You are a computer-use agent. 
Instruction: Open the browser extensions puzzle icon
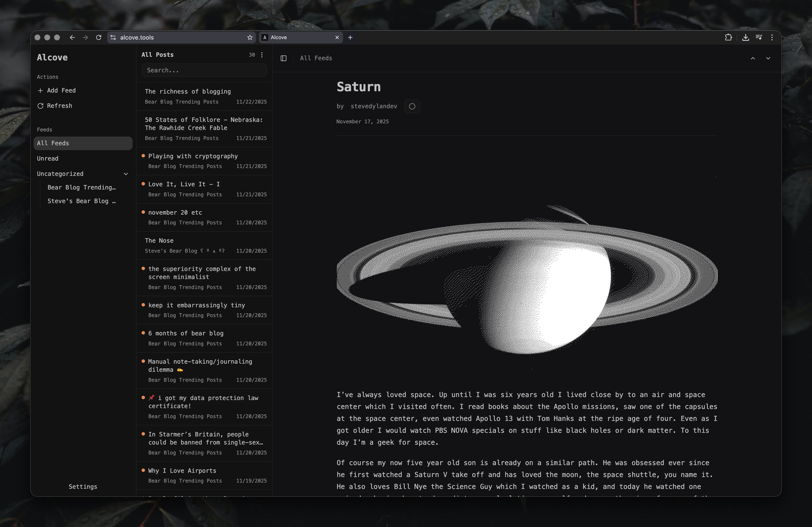click(x=728, y=38)
